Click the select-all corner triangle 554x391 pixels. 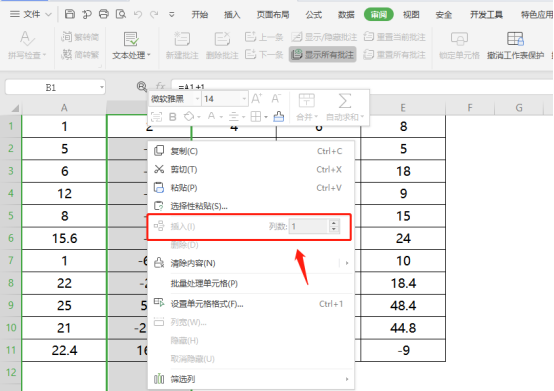pyautogui.click(x=14, y=108)
